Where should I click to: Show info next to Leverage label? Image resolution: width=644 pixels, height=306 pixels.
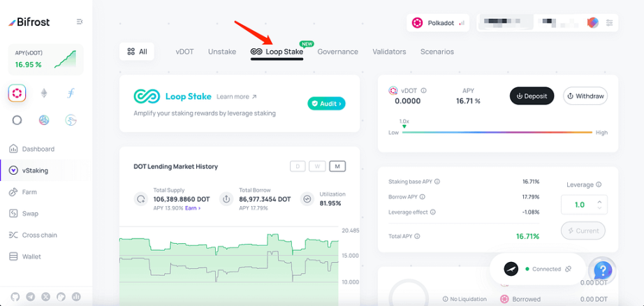click(x=599, y=185)
